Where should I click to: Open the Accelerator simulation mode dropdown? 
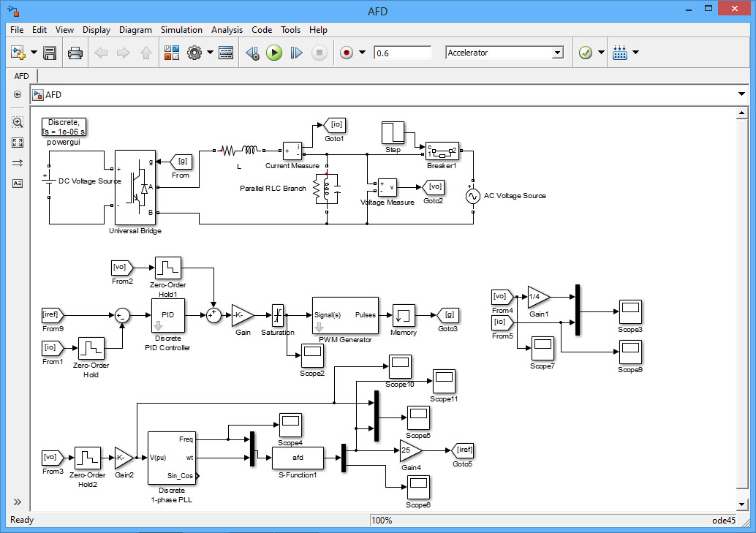[557, 53]
